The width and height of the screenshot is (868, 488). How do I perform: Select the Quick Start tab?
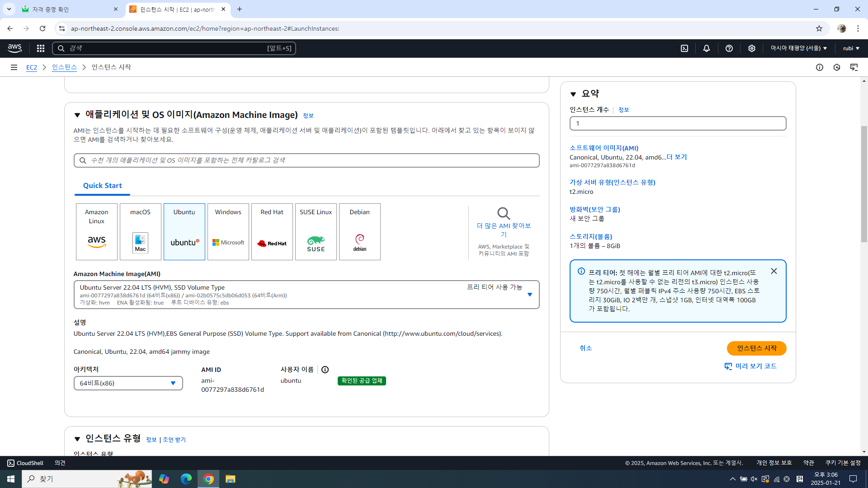click(x=103, y=186)
